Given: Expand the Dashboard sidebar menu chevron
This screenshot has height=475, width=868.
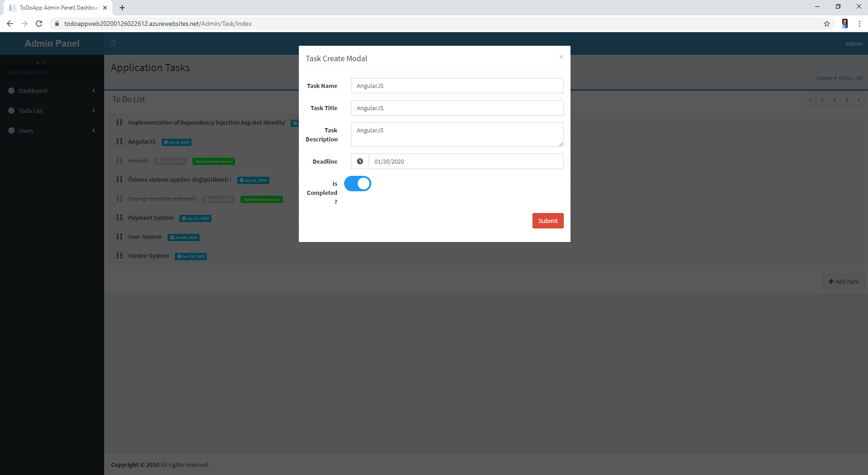Looking at the screenshot, I should (x=94, y=91).
